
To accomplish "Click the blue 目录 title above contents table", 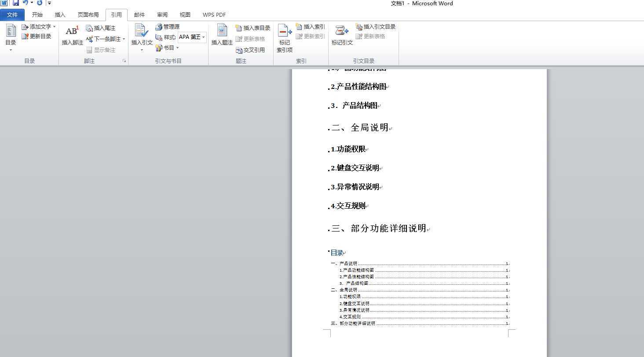I will tap(337, 253).
